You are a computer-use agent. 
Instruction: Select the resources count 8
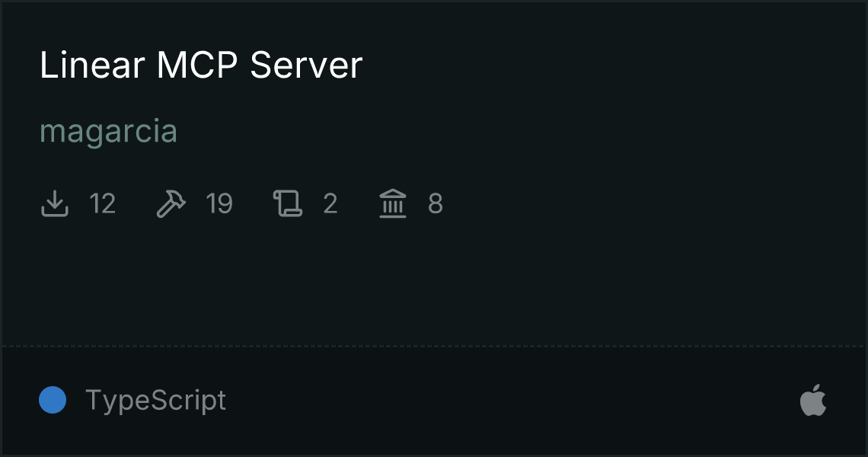click(436, 204)
